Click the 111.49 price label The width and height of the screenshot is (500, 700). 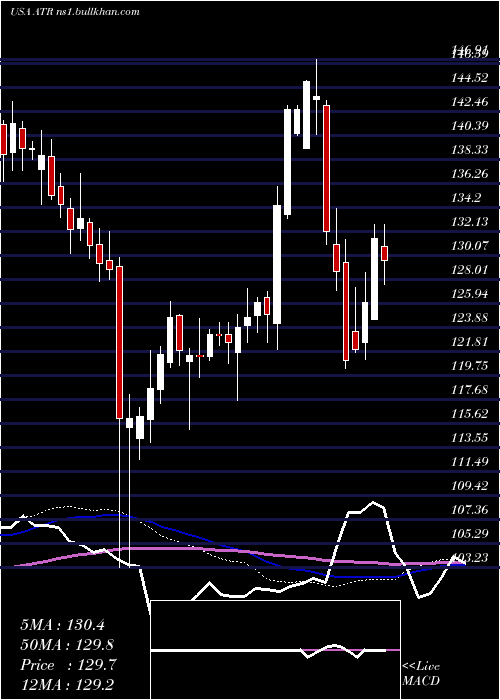(x=470, y=462)
